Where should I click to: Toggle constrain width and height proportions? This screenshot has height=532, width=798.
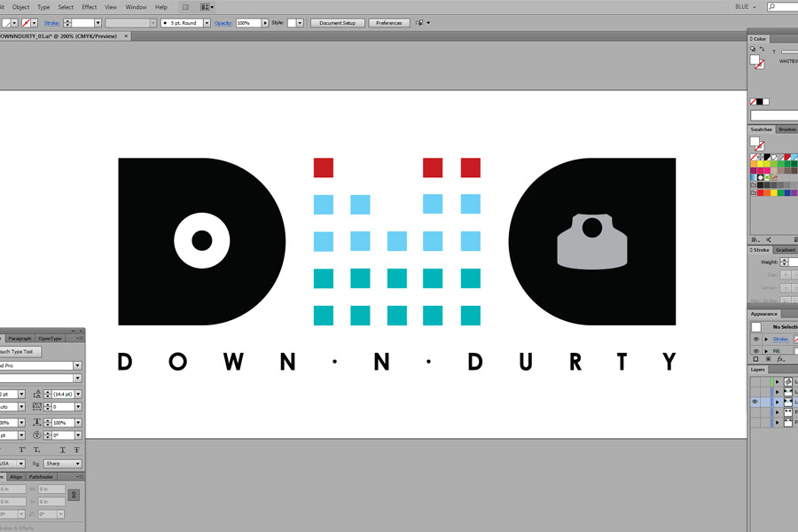pyautogui.click(x=74, y=496)
